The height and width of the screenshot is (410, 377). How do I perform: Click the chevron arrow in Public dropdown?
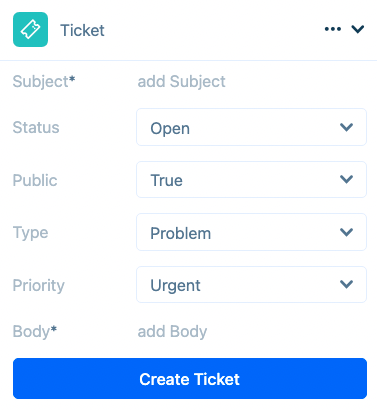pyautogui.click(x=346, y=180)
